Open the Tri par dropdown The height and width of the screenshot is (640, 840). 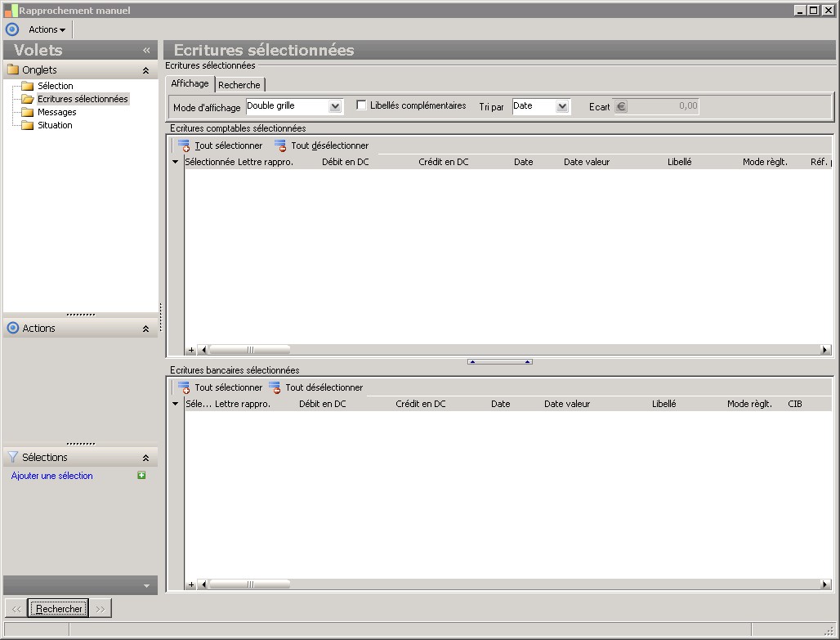point(561,106)
